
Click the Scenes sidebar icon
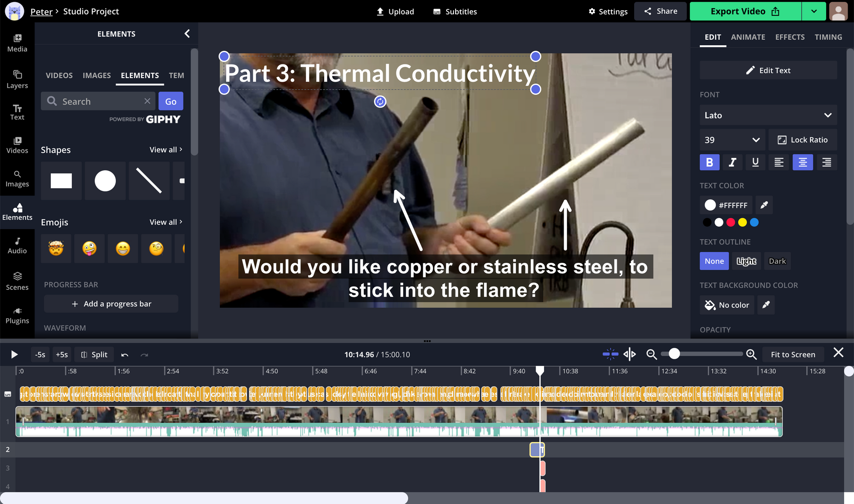pos(17,281)
